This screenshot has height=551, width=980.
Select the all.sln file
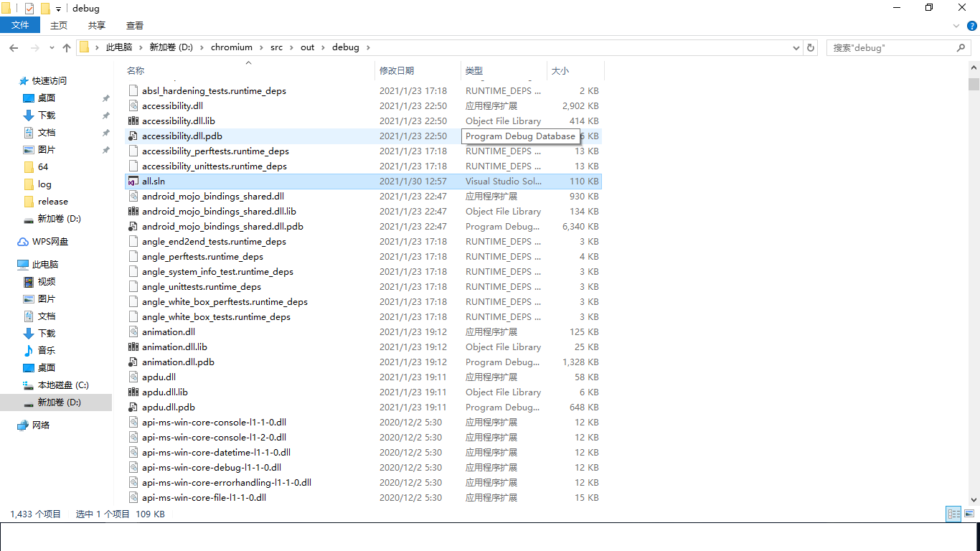pos(154,181)
